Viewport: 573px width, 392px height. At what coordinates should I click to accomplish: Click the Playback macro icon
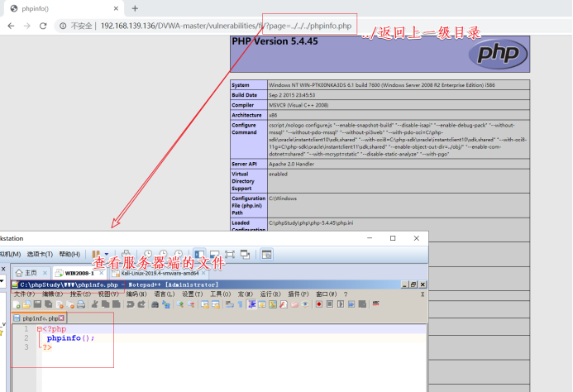341,304
